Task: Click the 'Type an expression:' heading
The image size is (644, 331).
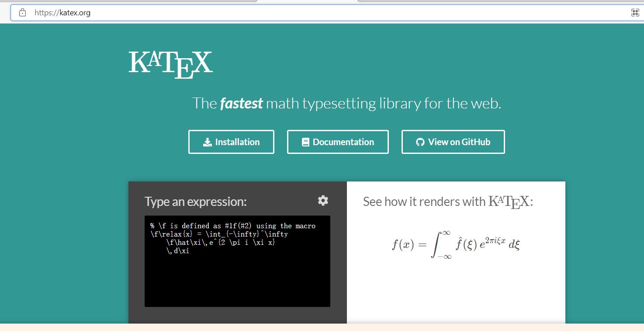Action: 196,202
